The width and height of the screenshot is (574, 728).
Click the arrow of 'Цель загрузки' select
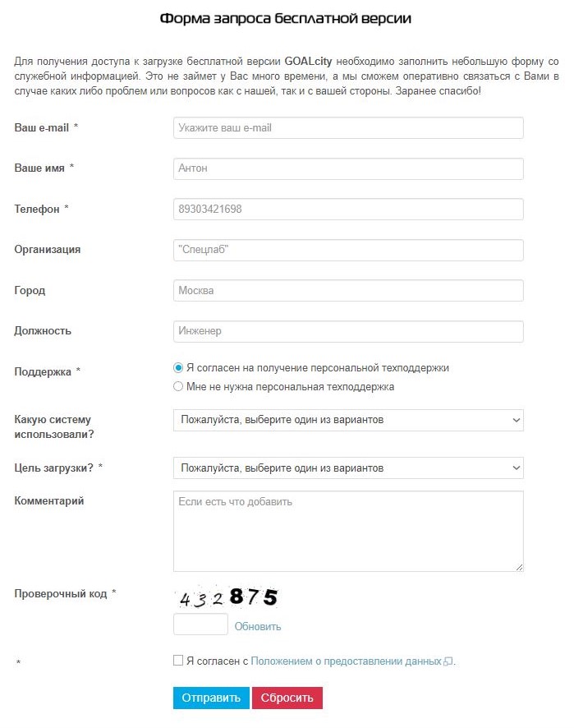516,468
